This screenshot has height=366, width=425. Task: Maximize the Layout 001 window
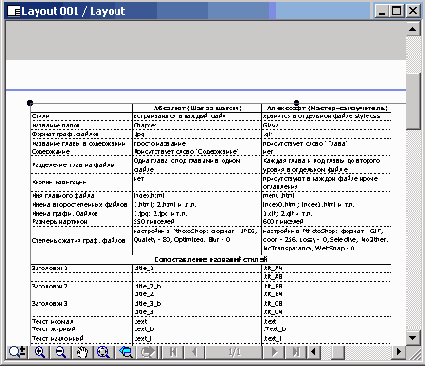(x=397, y=11)
